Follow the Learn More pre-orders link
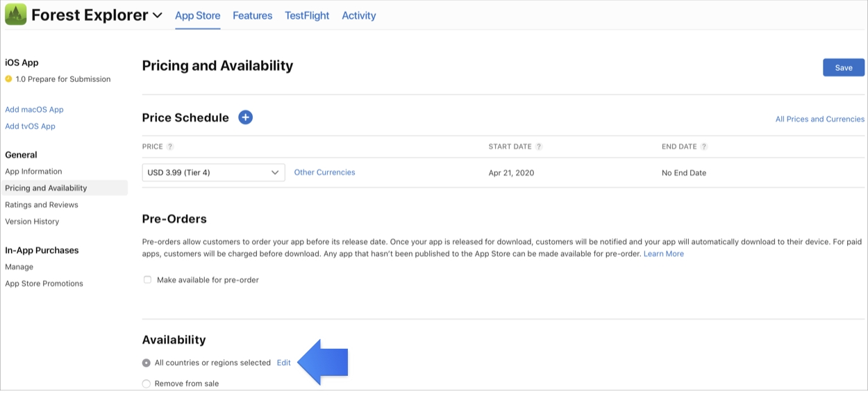 (663, 254)
